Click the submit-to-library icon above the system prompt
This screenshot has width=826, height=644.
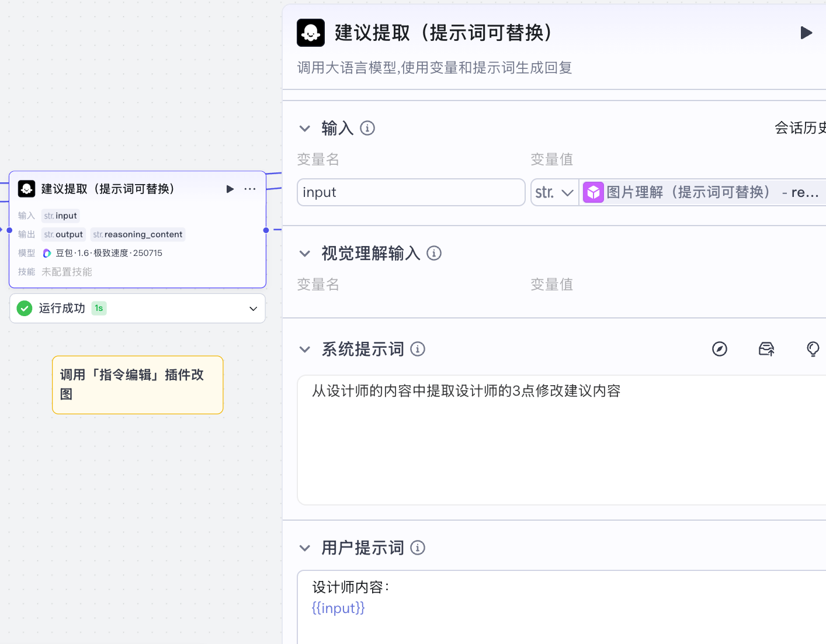coord(766,349)
